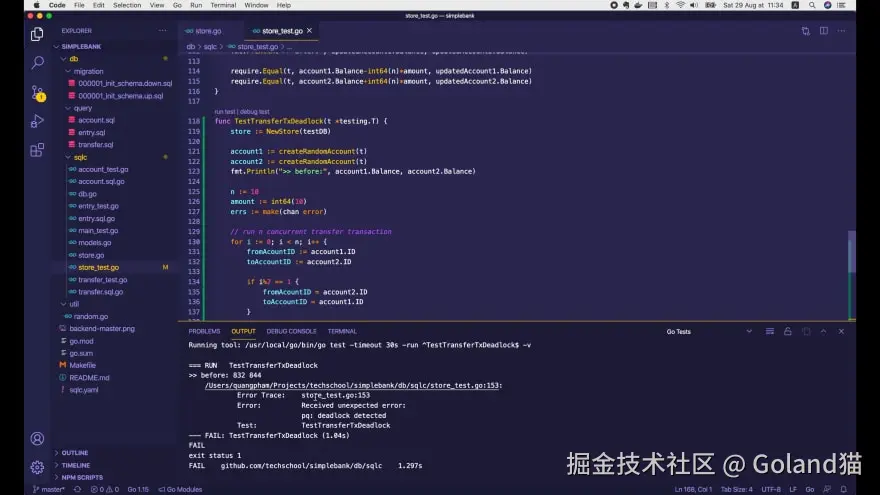Click line number 130 in gutter
The height and width of the screenshot is (495, 880).
[x=194, y=242]
